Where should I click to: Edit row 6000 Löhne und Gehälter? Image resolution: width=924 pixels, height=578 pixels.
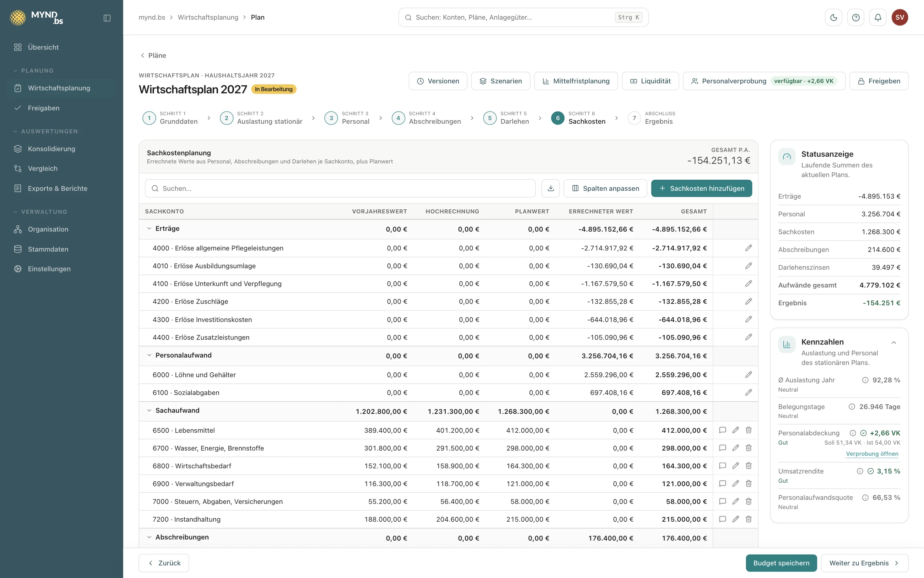tap(749, 375)
